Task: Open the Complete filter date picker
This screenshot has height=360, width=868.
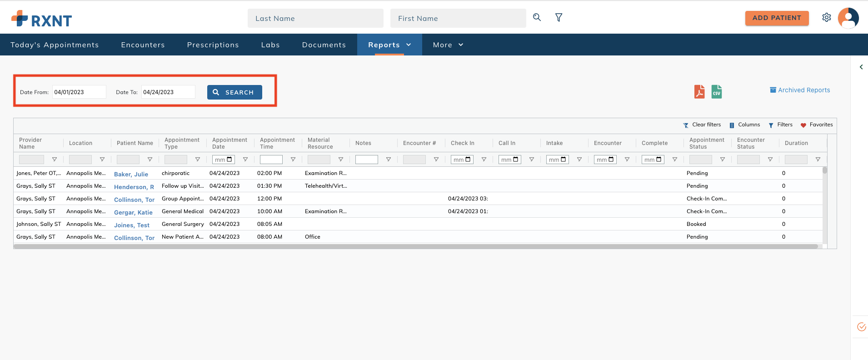Action: [x=659, y=160]
